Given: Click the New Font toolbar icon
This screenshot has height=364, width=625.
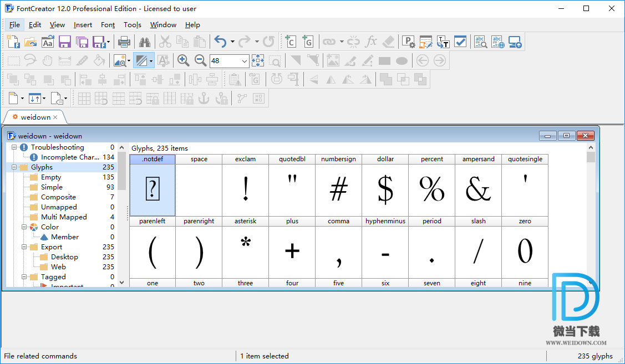Looking at the screenshot, I should pyautogui.click(x=13, y=42).
